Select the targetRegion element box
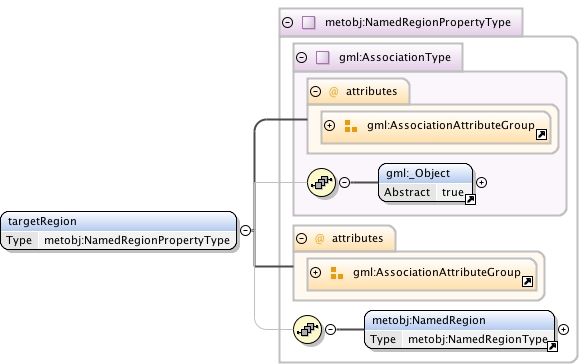Image resolution: width=579 pixels, height=364 pixels. click(119, 231)
